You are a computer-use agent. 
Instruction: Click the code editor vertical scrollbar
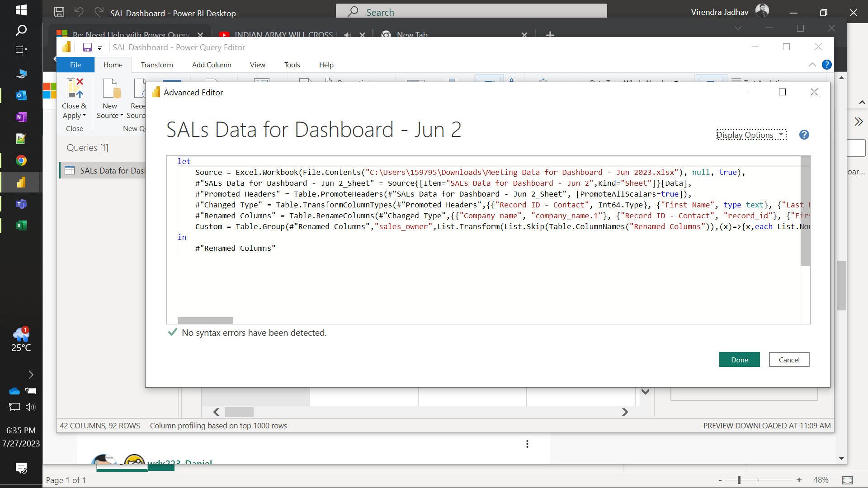(x=805, y=211)
